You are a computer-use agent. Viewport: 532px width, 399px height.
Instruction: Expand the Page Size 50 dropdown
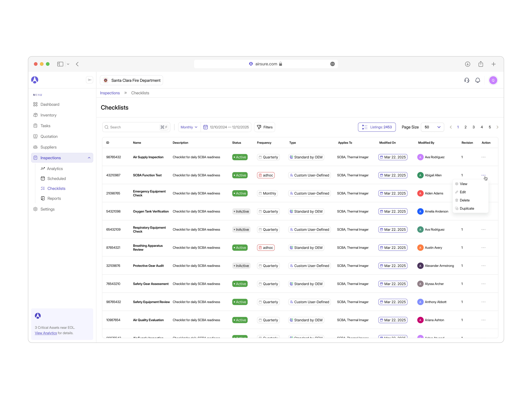click(432, 127)
